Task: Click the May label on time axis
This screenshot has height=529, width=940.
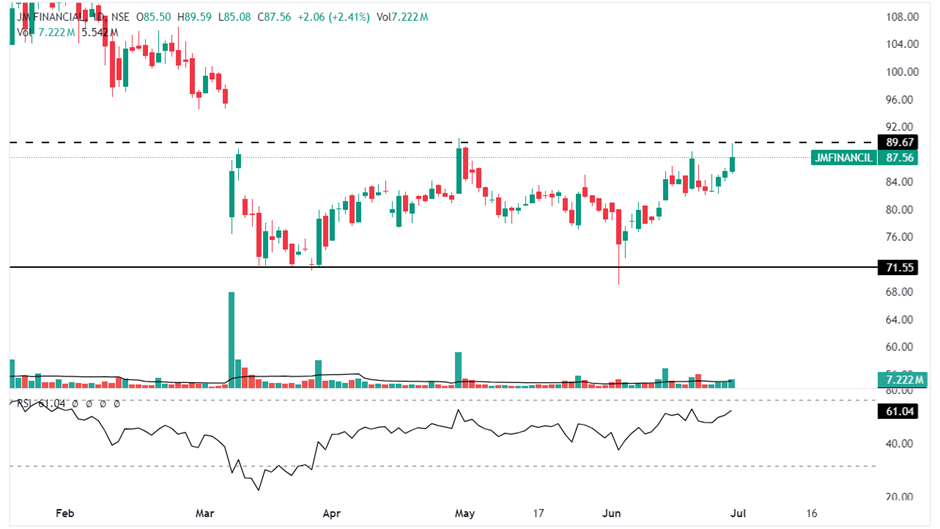Action: point(465,513)
